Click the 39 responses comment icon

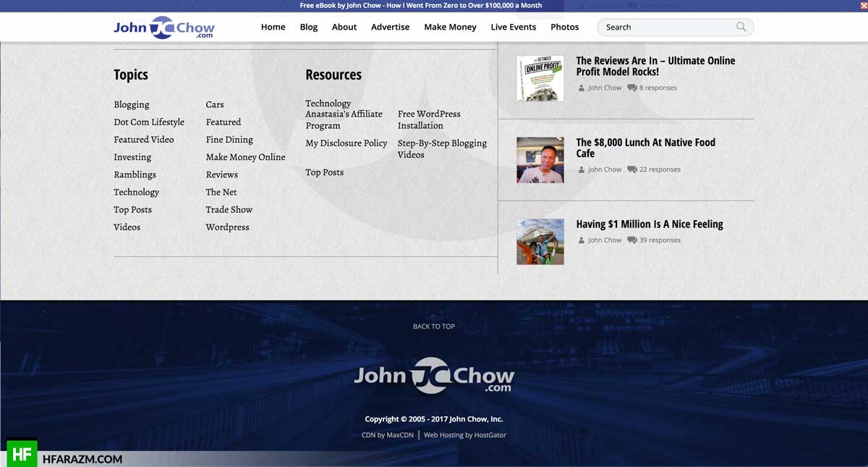632,240
